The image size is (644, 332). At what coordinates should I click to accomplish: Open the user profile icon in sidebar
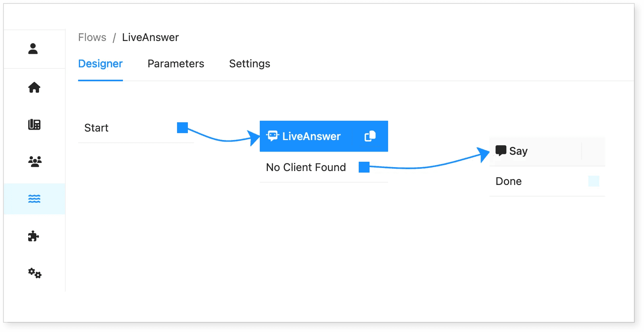click(x=33, y=49)
